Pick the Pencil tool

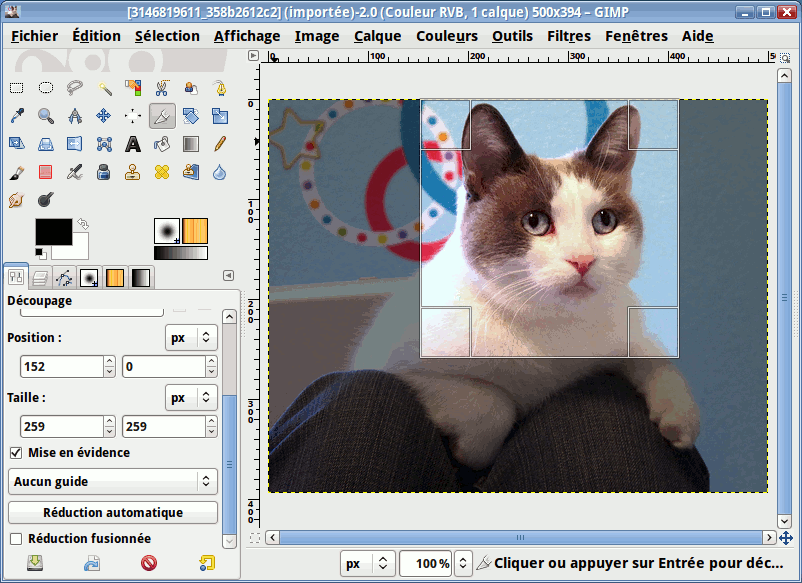[219, 144]
